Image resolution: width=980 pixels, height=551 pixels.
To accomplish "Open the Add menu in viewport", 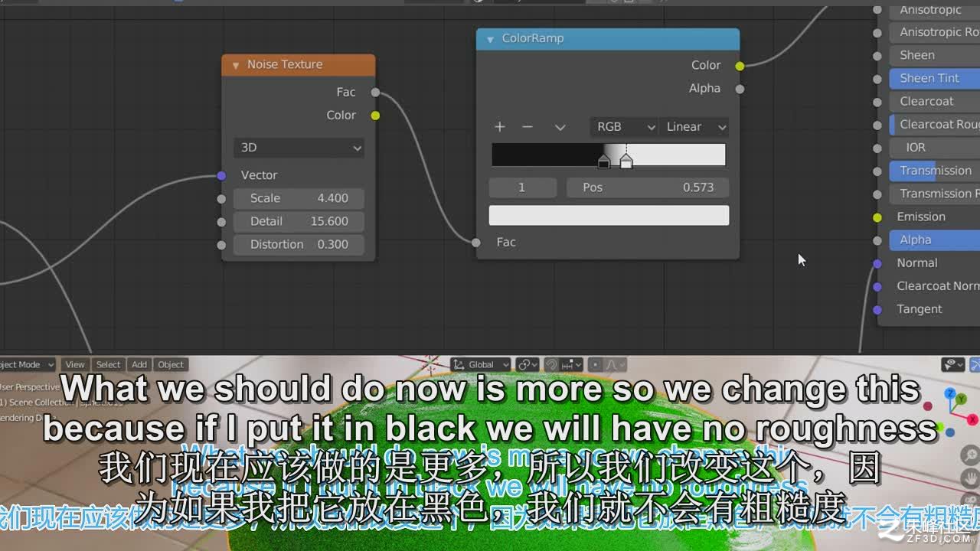I will pos(139,364).
